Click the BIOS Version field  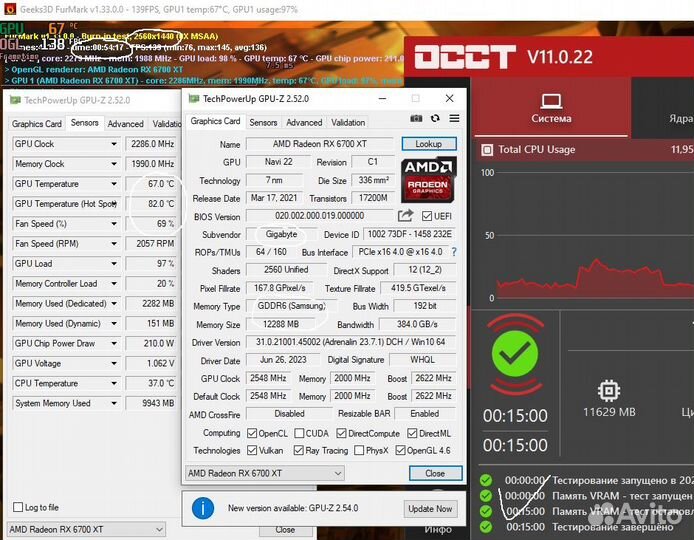319,216
